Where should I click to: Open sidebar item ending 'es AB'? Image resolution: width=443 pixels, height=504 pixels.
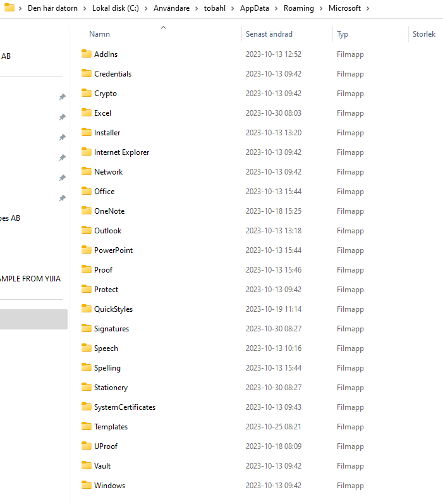10,218
